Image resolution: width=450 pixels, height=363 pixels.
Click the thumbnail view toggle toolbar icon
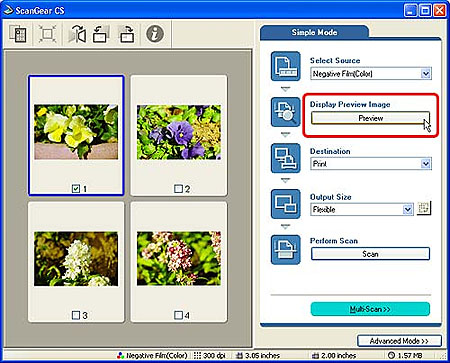(18, 34)
